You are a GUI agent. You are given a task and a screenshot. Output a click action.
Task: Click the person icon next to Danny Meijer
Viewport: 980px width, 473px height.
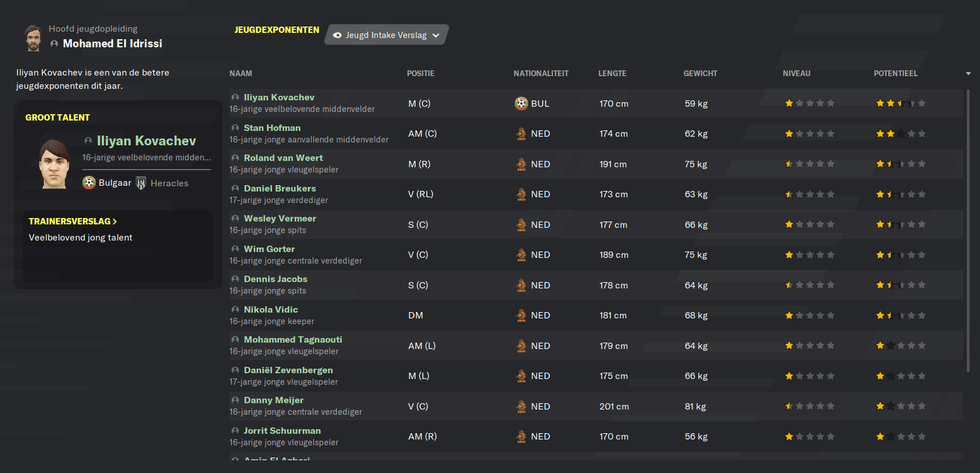[235, 400]
